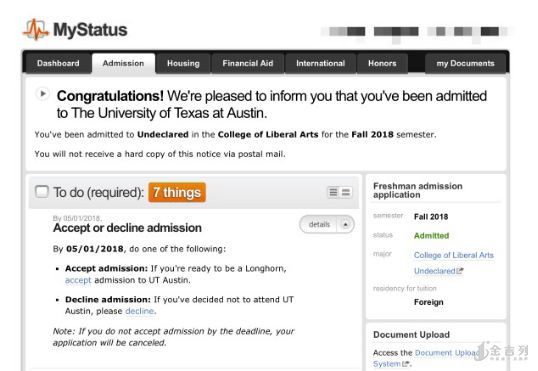Click the MyStatus heartbeat logo icon
This screenshot has height=371, width=538.
(x=36, y=30)
